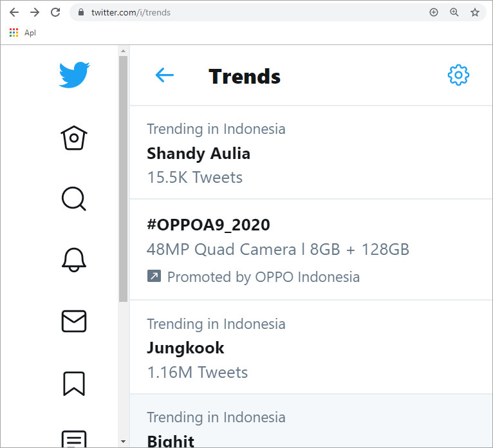
Task: Click the promoted arrow icon by OPPO Indonesia
Action: click(154, 276)
